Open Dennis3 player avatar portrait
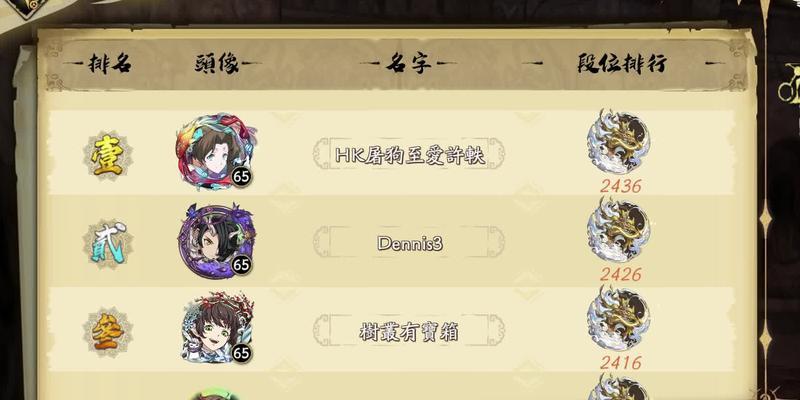Viewport: 800px width, 400px height. tap(216, 240)
